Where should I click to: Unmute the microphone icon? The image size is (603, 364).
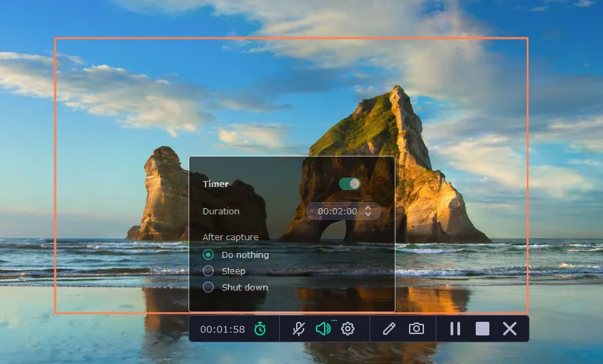click(x=298, y=329)
